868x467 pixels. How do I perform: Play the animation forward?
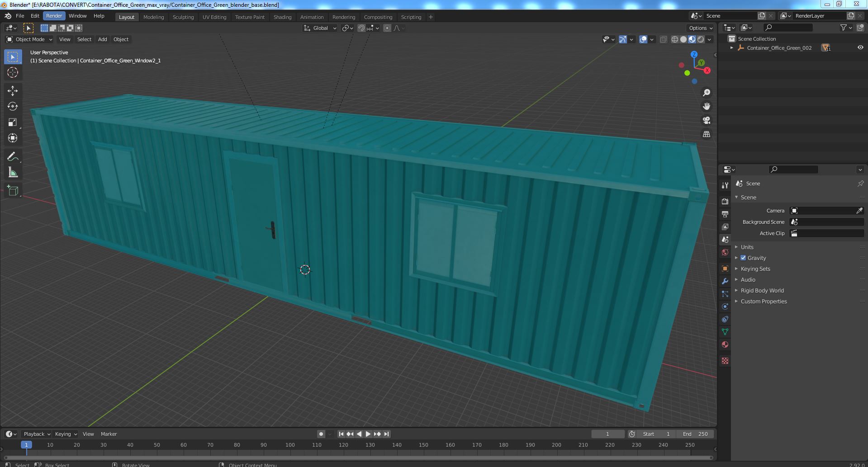pos(368,434)
